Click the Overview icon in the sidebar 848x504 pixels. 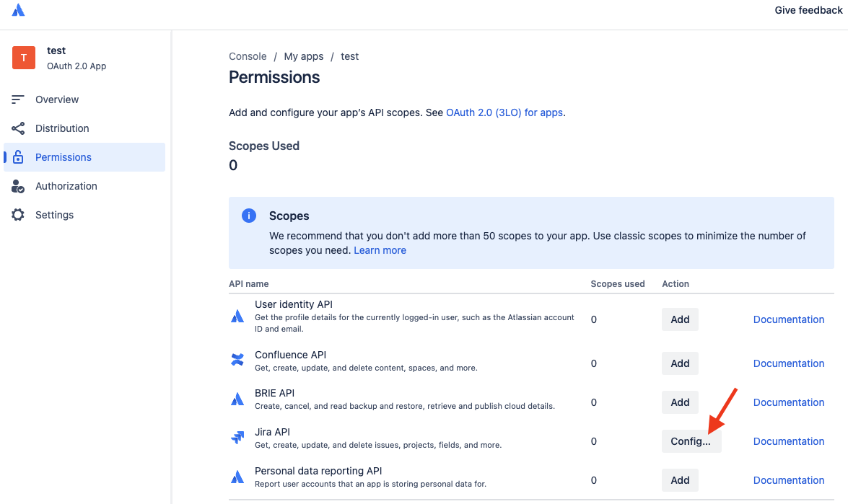click(x=18, y=100)
